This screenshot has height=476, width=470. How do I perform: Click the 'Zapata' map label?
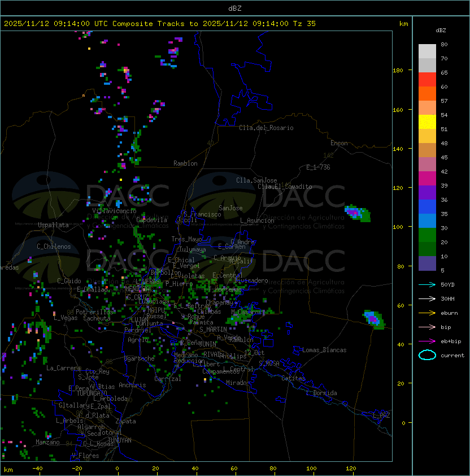tap(125, 421)
